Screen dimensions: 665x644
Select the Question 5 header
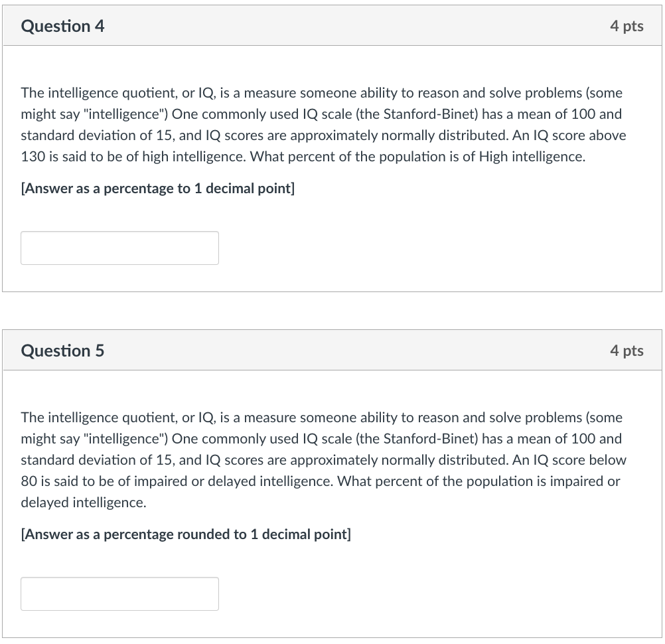[x=63, y=351]
